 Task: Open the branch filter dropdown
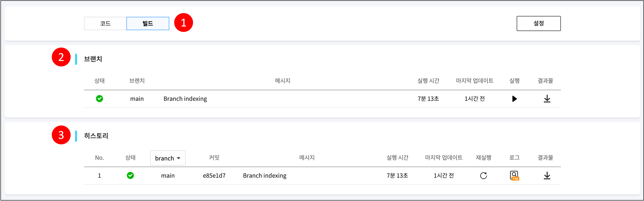[x=168, y=158]
